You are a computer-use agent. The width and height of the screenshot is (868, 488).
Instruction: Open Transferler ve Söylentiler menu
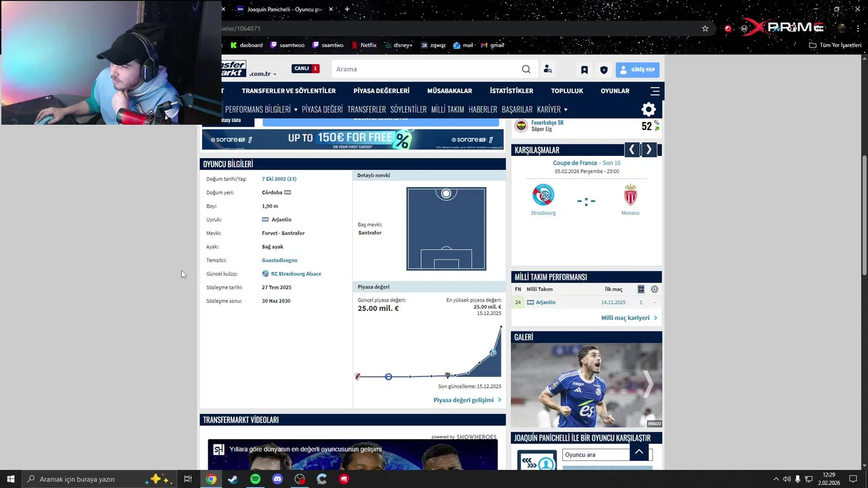289,91
